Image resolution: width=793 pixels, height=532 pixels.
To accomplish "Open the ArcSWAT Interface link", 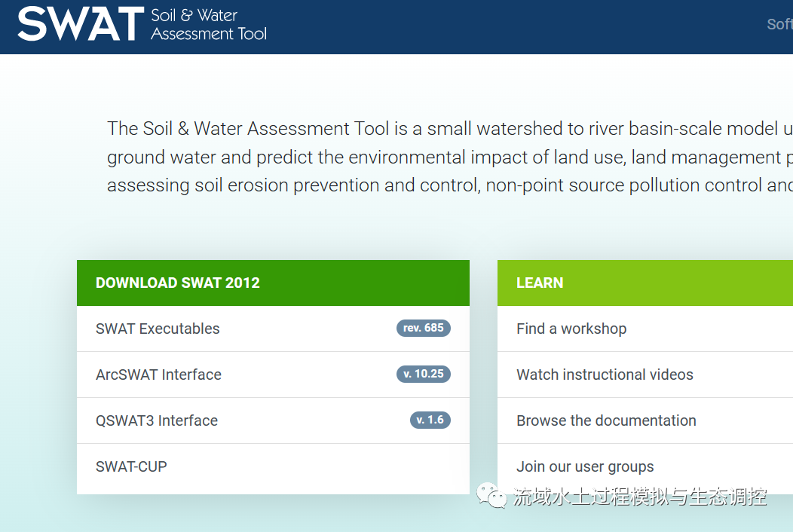I will coord(158,375).
